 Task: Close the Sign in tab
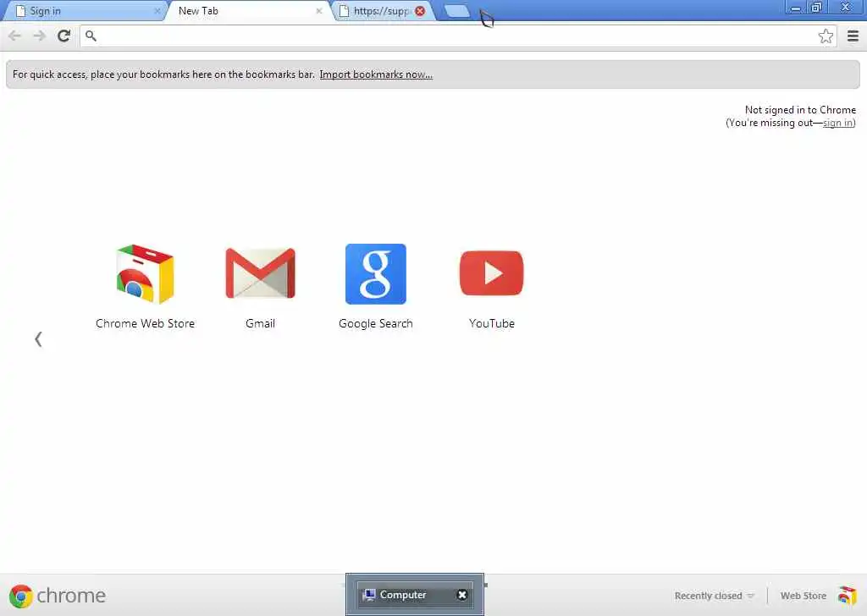pyautogui.click(x=157, y=11)
